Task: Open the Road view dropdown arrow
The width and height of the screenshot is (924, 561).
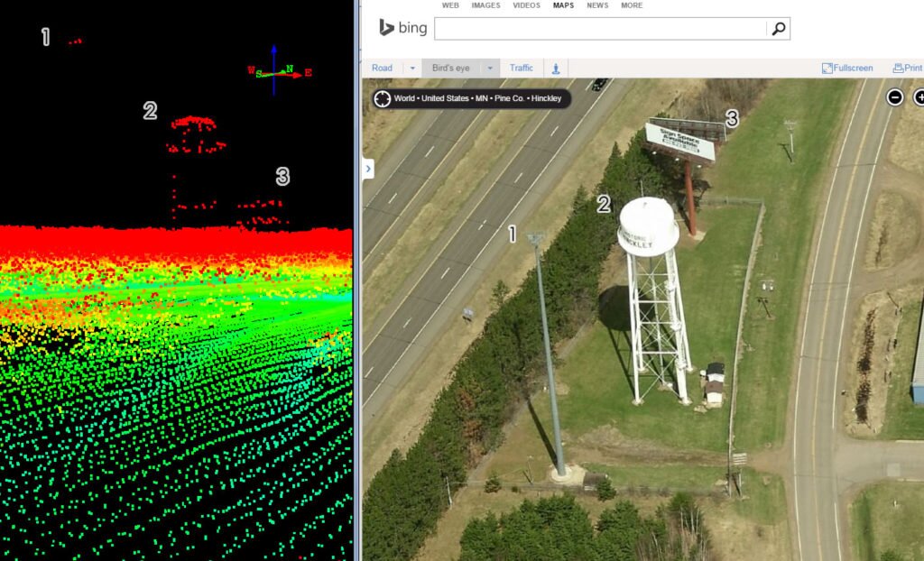Action: coord(412,69)
